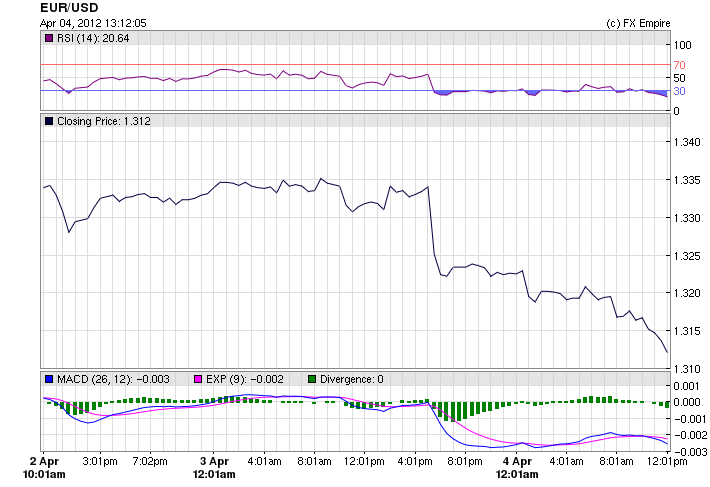Image resolution: width=710 pixels, height=487 pixels.
Task: Click the magenta EXP legend swatch
Action: (x=198, y=379)
